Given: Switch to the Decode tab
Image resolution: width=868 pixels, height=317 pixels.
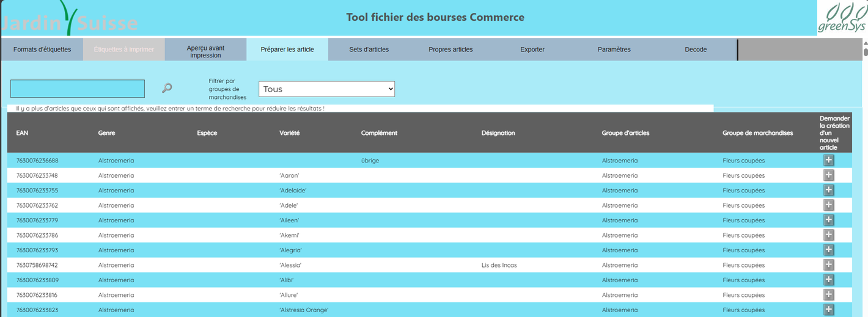Looking at the screenshot, I should click(696, 49).
